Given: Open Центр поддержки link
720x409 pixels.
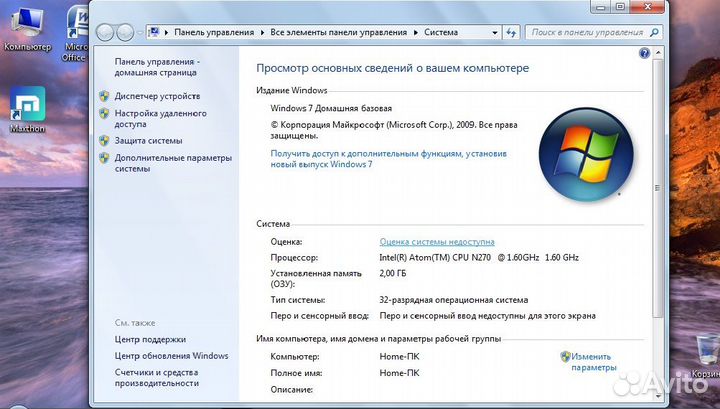Looking at the screenshot, I should [150, 340].
